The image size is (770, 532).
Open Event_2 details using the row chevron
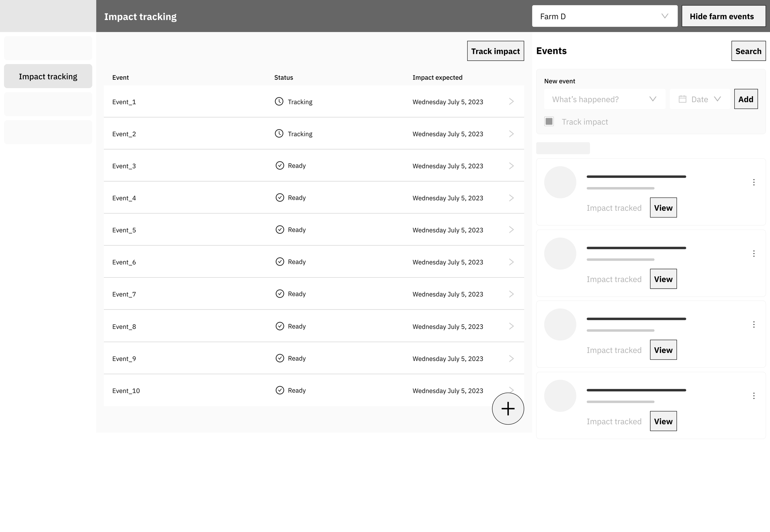click(511, 134)
